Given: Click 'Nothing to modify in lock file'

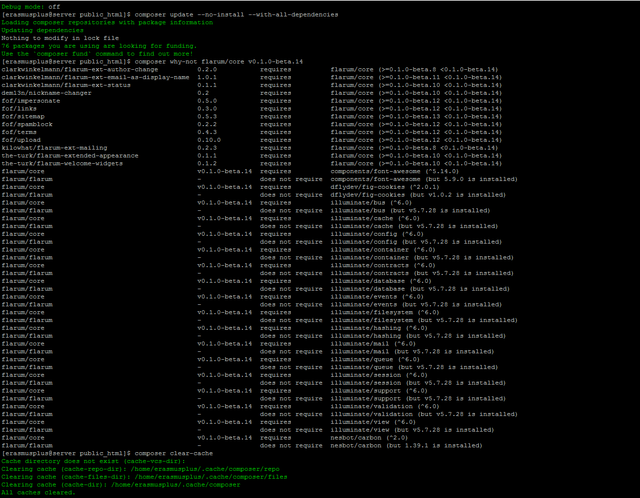Looking at the screenshot, I should tap(60, 38).
